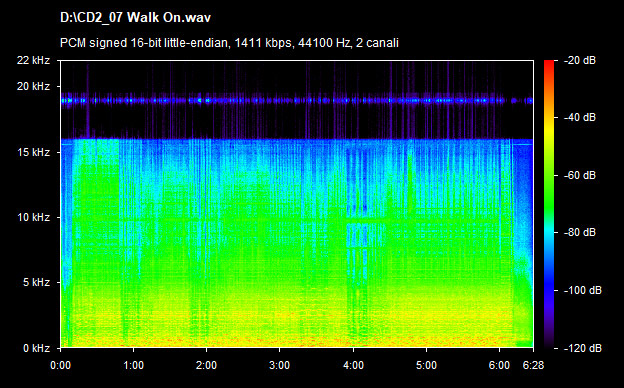Click the -60 dB label on color scale
The width and height of the screenshot is (624, 388).
[x=580, y=175]
